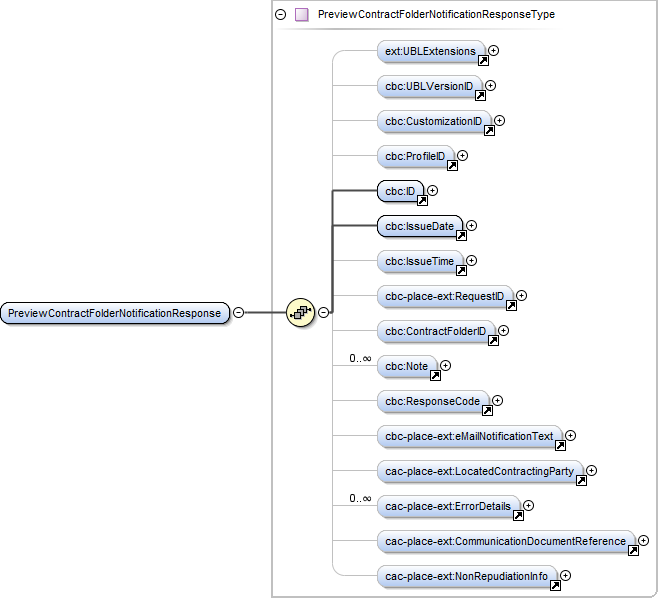Select the cbc-place-ext:RequestID element
659x599 pixels.
[x=443, y=296]
